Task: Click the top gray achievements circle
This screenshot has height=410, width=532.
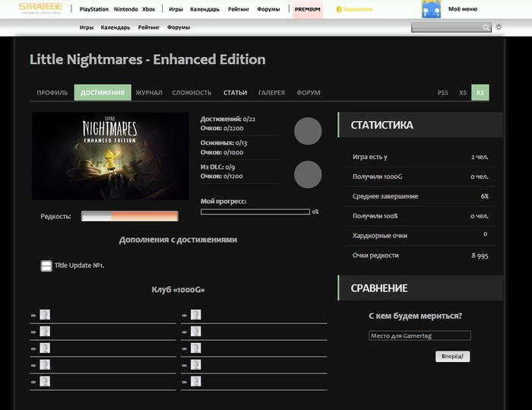Action: 308,131
